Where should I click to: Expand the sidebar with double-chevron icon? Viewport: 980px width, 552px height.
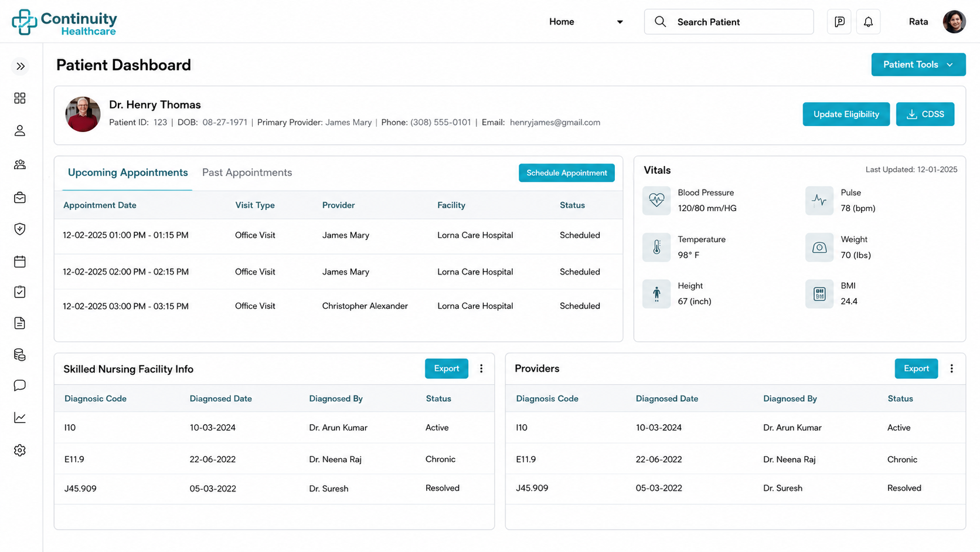pos(21,66)
